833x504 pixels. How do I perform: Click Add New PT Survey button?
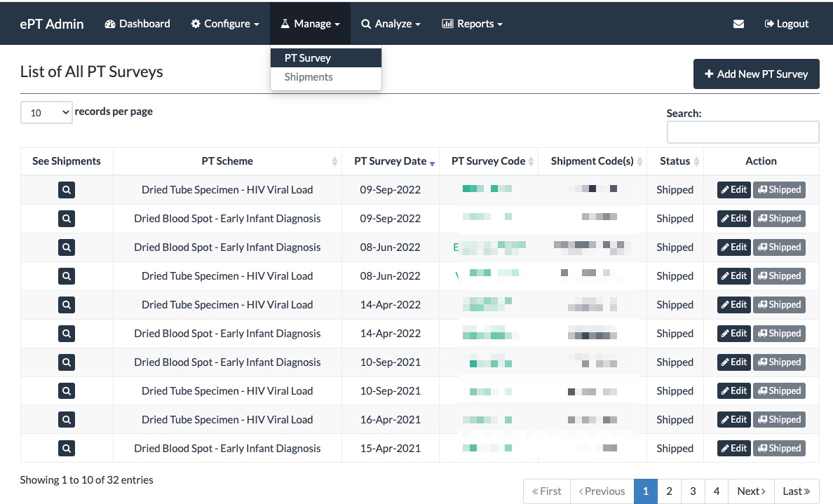coord(756,74)
